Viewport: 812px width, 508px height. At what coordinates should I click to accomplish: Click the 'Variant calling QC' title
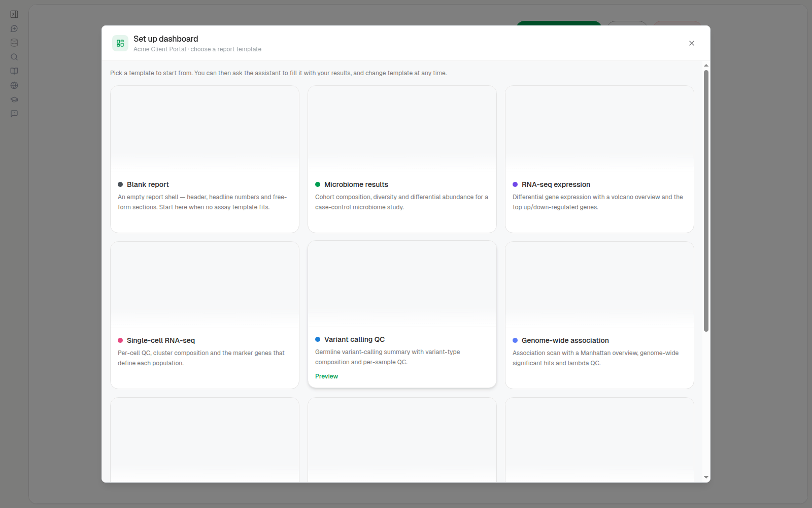[x=354, y=339]
